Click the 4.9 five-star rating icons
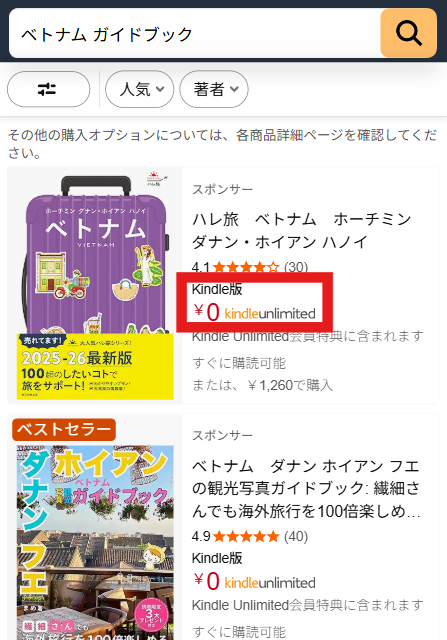 click(245, 536)
